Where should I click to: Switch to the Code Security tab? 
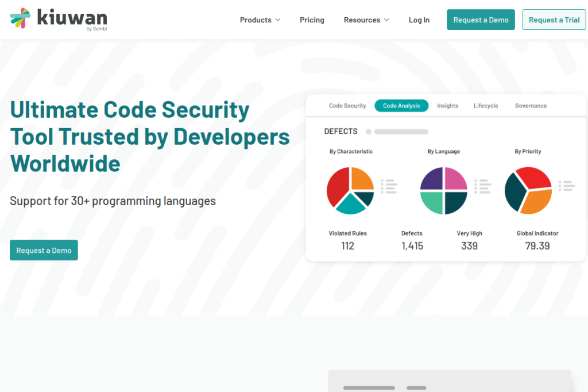click(x=347, y=106)
